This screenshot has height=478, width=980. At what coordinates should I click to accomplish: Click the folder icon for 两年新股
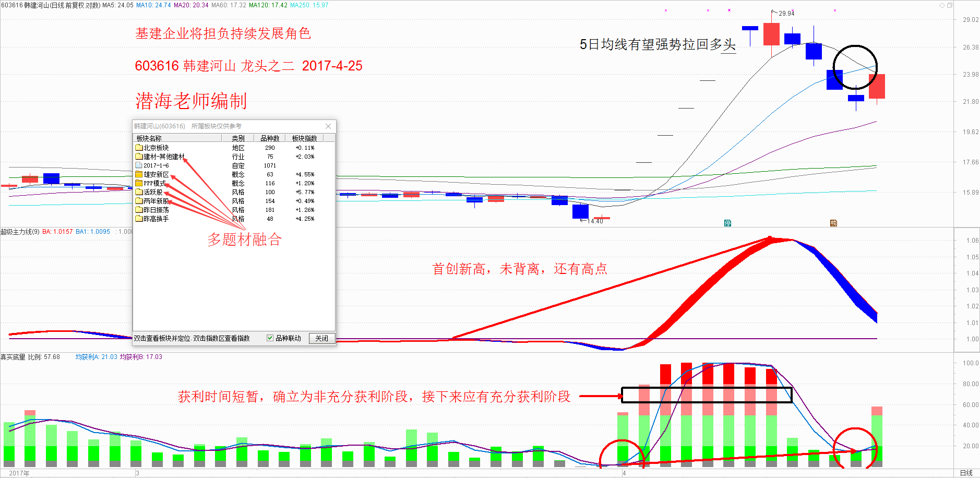tap(139, 201)
